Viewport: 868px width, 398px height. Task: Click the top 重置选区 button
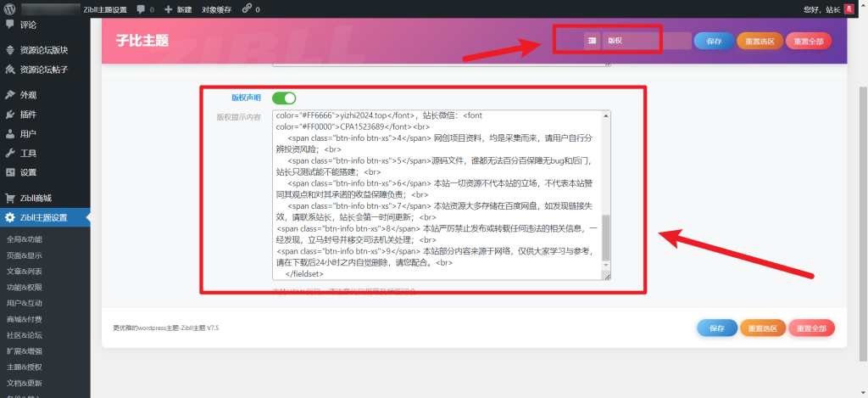point(759,41)
